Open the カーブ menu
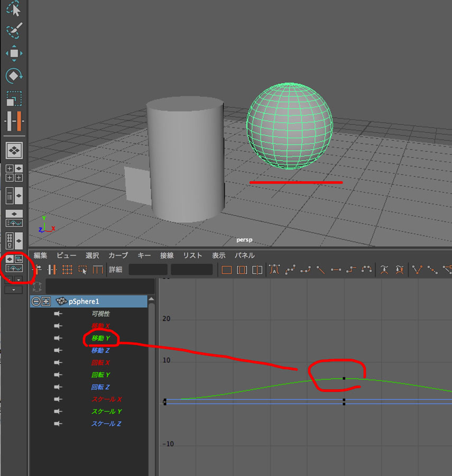The width and height of the screenshot is (452, 476). pyautogui.click(x=118, y=255)
